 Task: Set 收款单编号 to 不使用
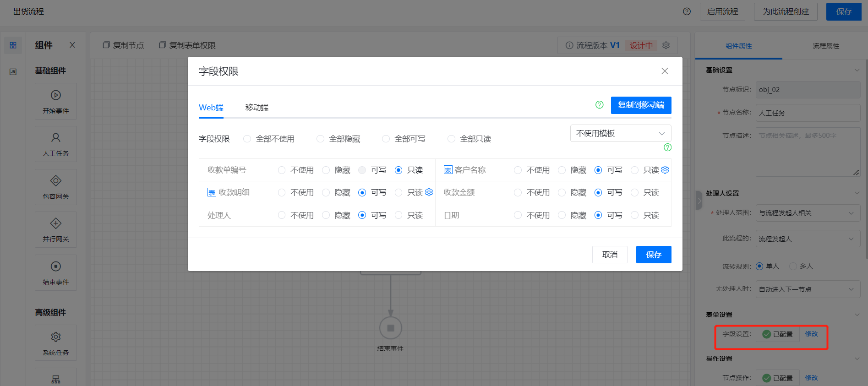click(282, 170)
